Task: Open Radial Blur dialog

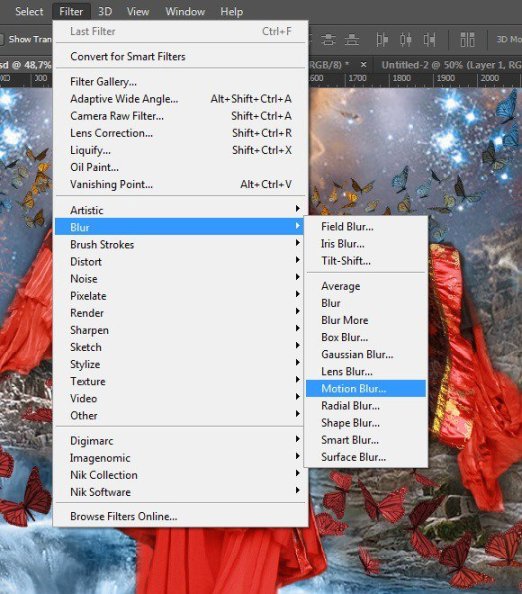Action: point(366,406)
